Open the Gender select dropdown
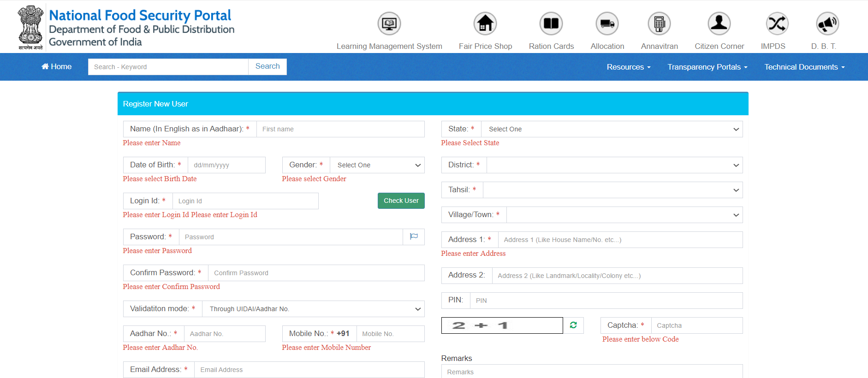Viewport: 868px width, 378px height. point(377,165)
